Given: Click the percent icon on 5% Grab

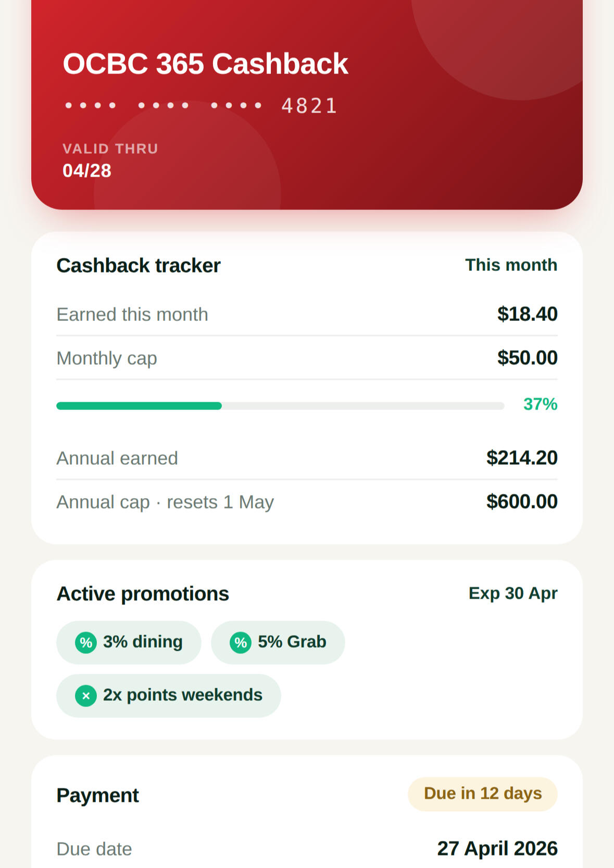Looking at the screenshot, I should [241, 642].
